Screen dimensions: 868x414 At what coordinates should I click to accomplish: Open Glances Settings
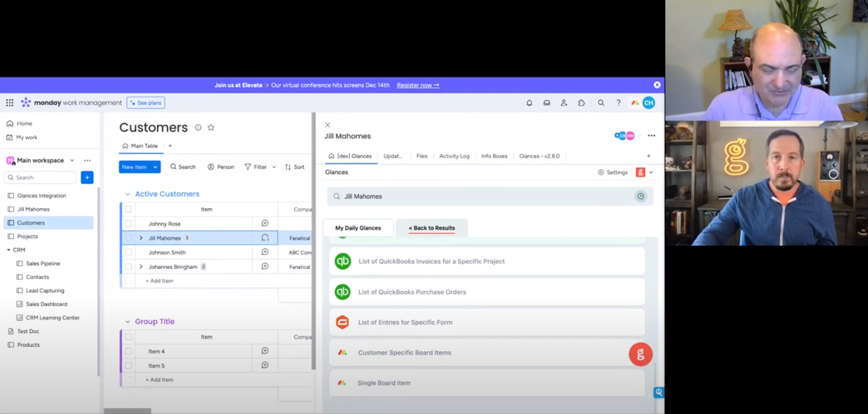(613, 172)
